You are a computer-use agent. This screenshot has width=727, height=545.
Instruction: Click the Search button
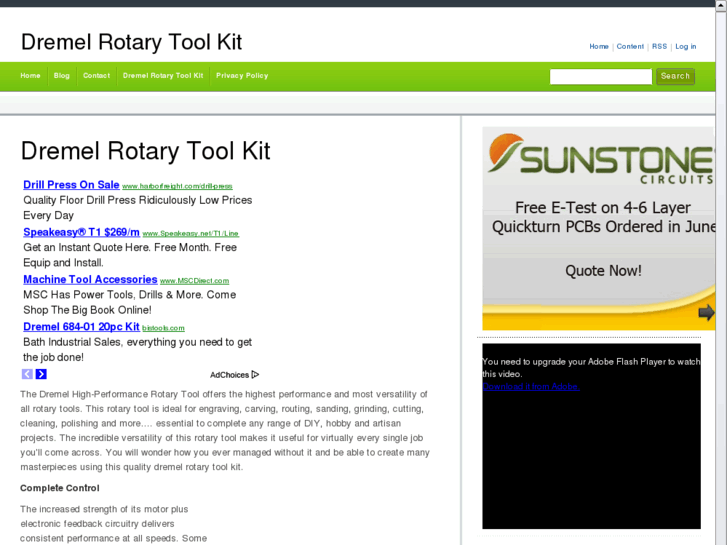click(x=675, y=77)
